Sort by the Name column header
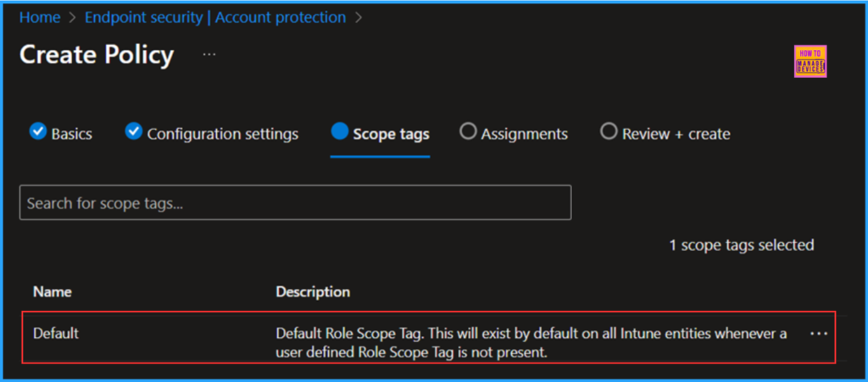The height and width of the screenshot is (382, 868). [52, 291]
